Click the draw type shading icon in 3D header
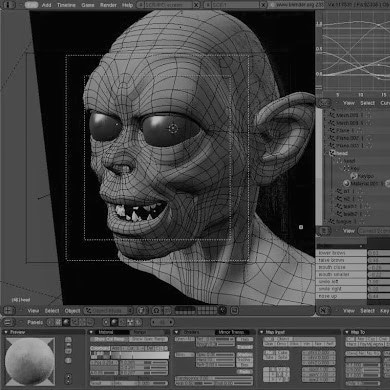The image size is (390, 390). [142, 311]
